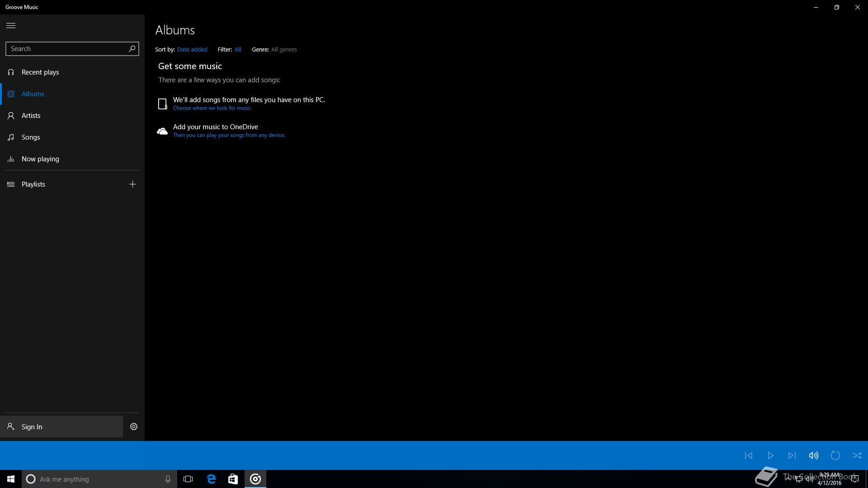Open the Action Center notifications
Screen dimensions: 868x488
(x=854, y=479)
